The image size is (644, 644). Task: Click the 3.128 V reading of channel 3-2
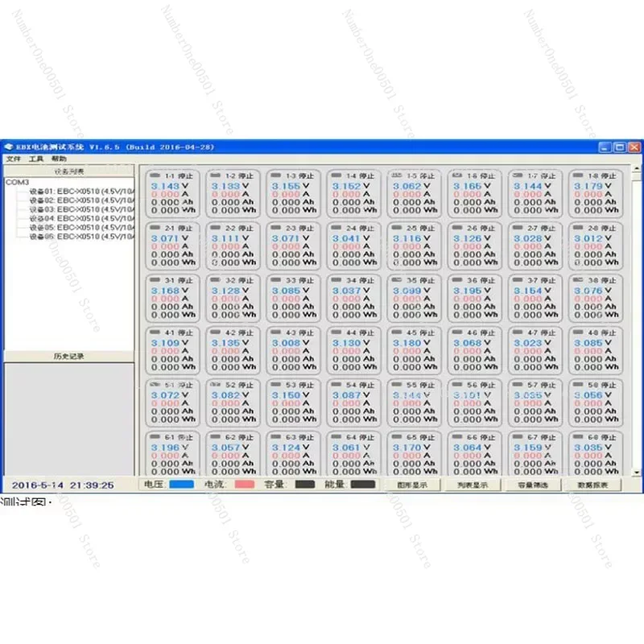click(230, 291)
